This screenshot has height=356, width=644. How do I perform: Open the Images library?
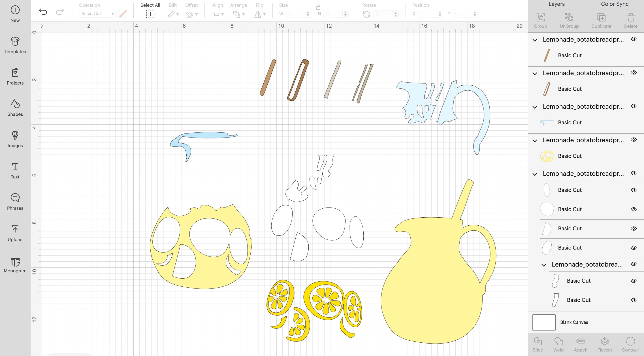click(x=15, y=139)
